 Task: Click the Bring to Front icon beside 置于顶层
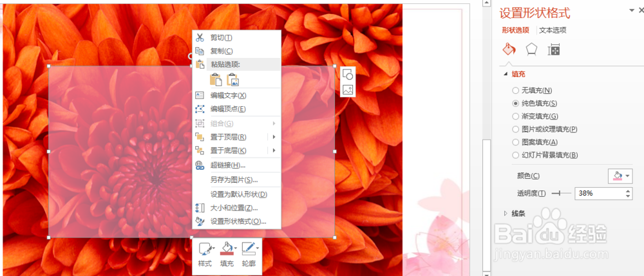tap(200, 136)
